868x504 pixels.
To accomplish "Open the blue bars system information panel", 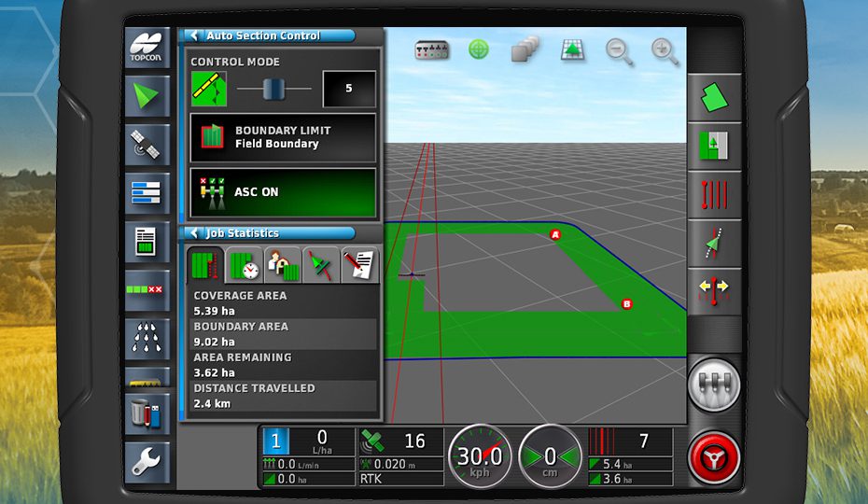I will [x=147, y=193].
